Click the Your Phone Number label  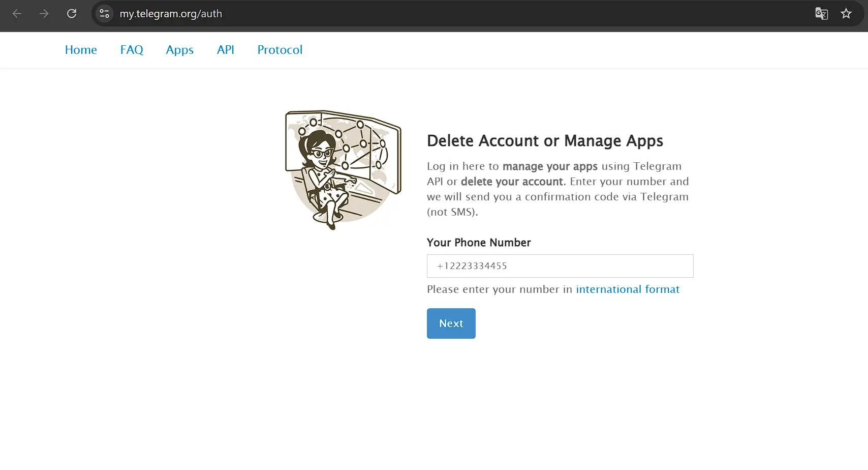479,243
